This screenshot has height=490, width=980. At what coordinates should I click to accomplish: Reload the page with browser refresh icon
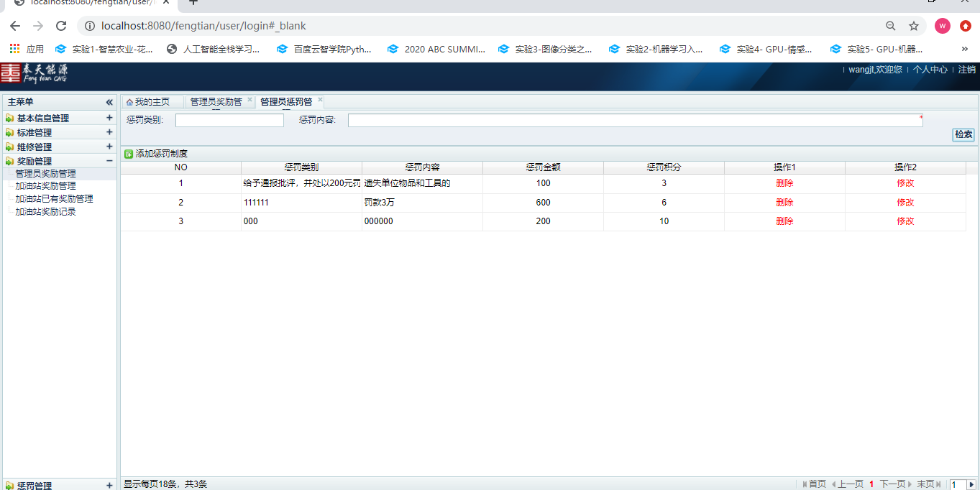[x=61, y=26]
